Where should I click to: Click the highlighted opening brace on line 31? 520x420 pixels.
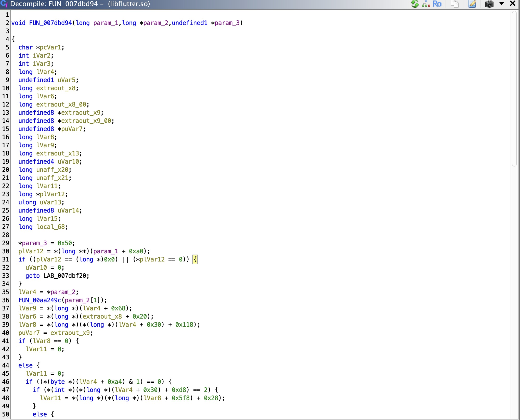coord(195,260)
